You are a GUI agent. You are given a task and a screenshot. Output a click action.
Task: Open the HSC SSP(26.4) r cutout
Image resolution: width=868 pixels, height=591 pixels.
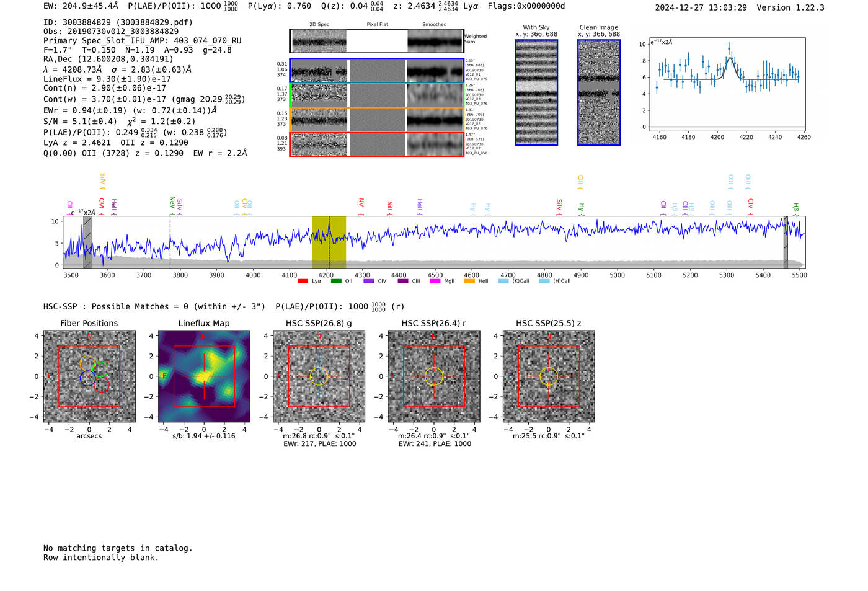click(434, 376)
